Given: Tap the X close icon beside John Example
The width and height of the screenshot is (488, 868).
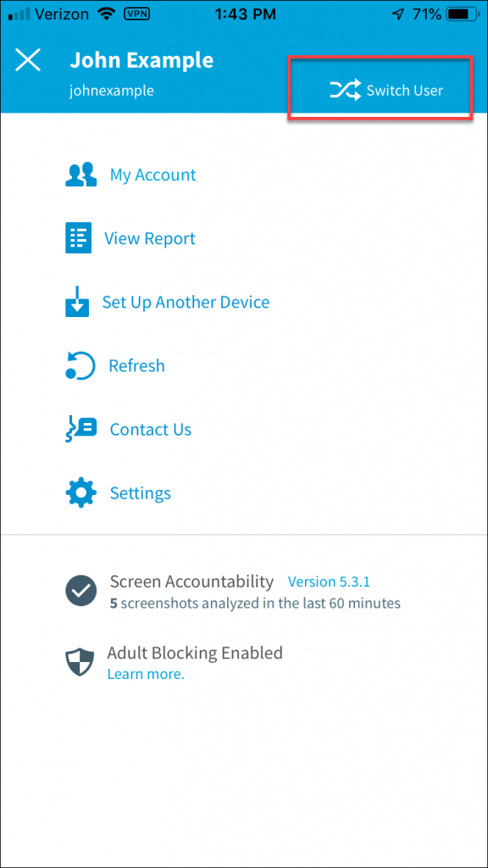Looking at the screenshot, I should (28, 60).
